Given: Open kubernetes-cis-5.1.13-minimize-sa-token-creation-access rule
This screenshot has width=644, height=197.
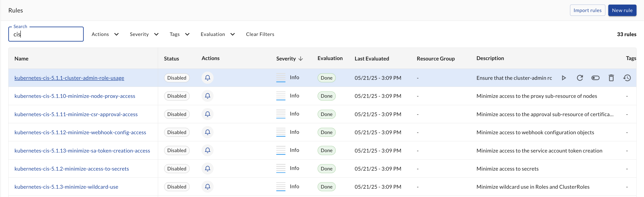Looking at the screenshot, I should pyautogui.click(x=82, y=150).
